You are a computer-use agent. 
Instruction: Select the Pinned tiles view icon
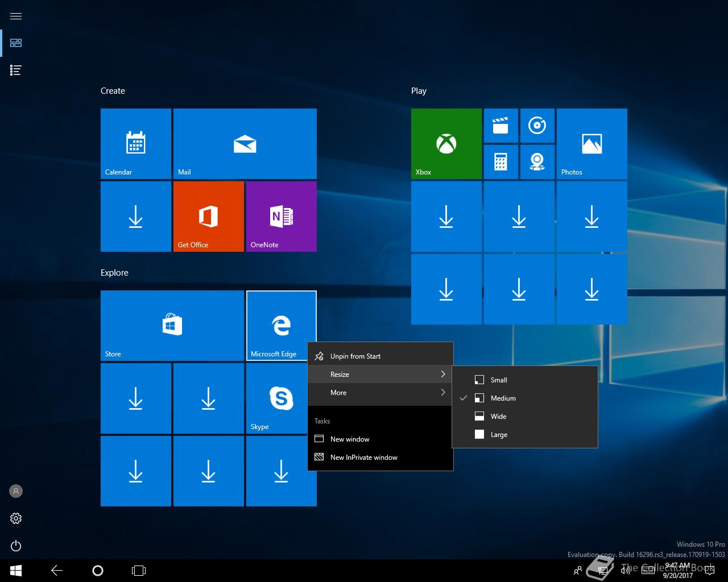pos(16,43)
